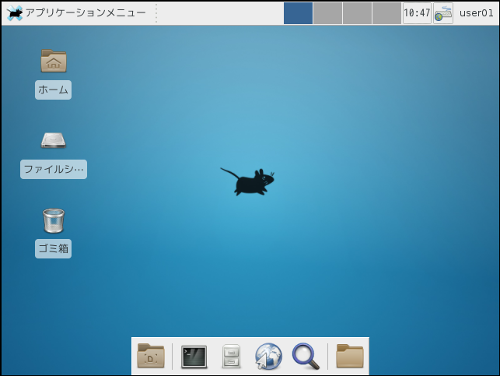Viewport: 500px width, 376px height.
Task: Switch to the second workspace
Action: click(x=328, y=13)
